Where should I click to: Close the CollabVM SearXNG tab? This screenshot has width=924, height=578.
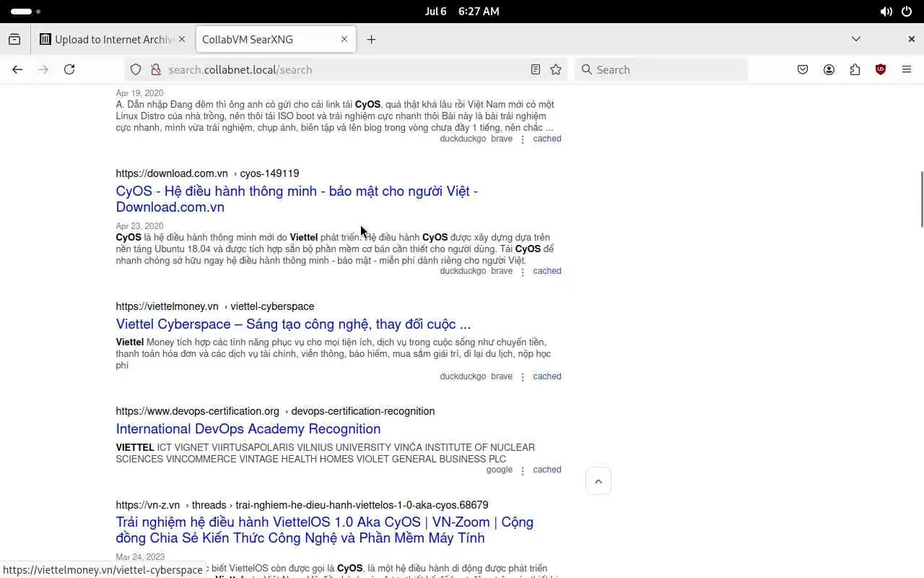(x=344, y=39)
